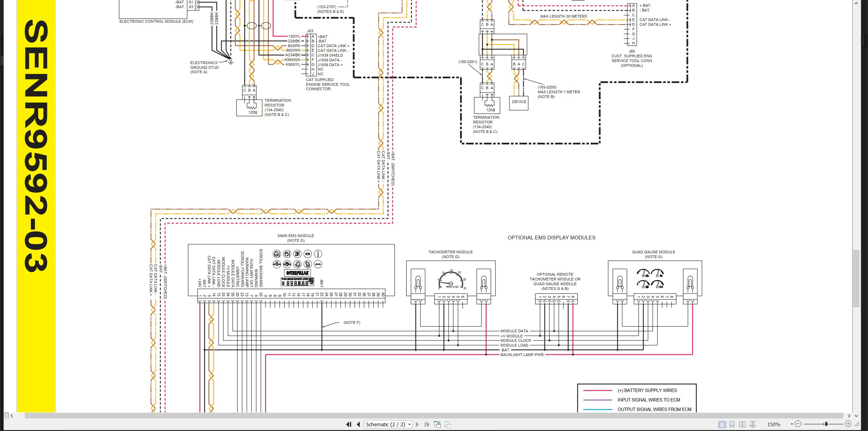Go to the previous page

[358, 424]
